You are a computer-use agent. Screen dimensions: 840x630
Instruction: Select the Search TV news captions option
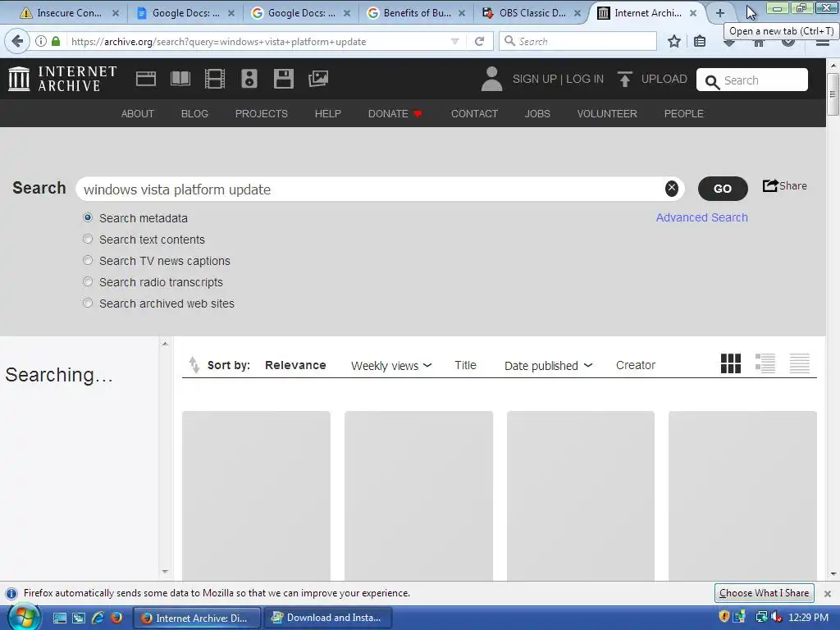click(x=88, y=260)
